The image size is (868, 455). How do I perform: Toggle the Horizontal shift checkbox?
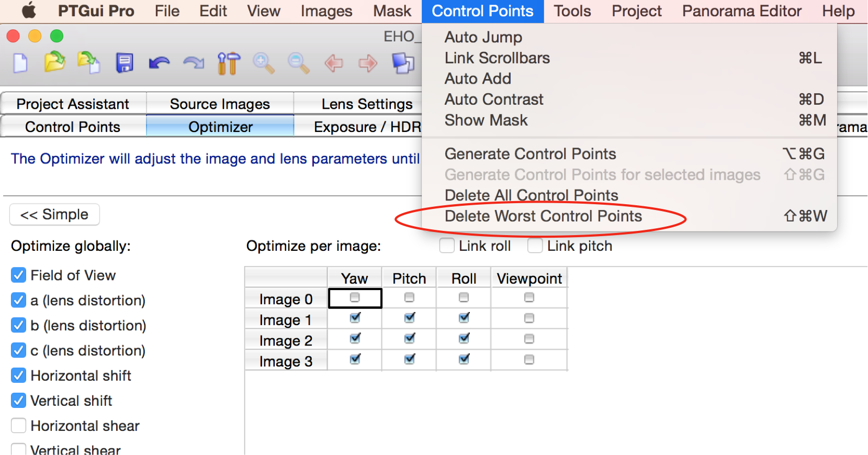coord(18,375)
